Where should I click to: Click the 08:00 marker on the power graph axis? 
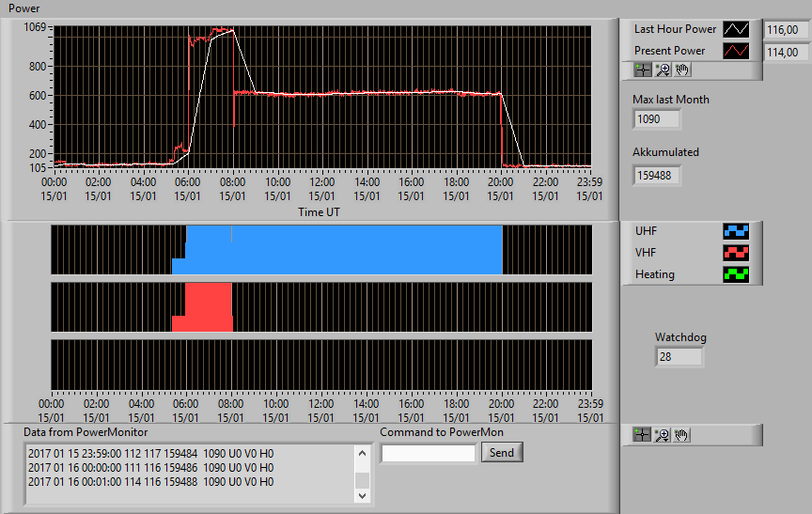(x=232, y=182)
